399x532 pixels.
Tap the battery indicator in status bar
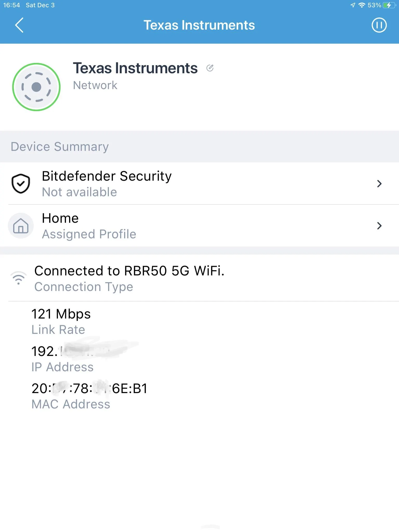389,5
